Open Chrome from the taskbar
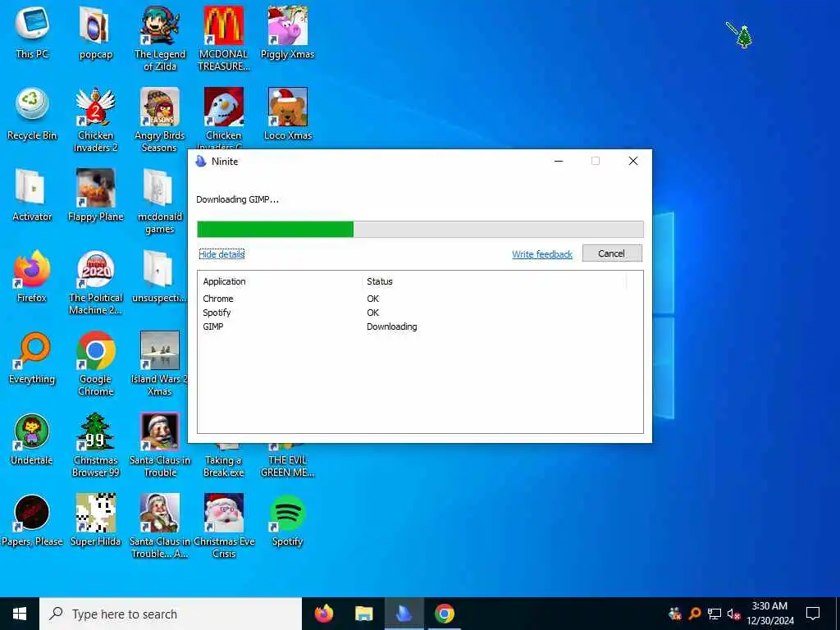Viewport: 840px width, 630px height. pos(444,614)
